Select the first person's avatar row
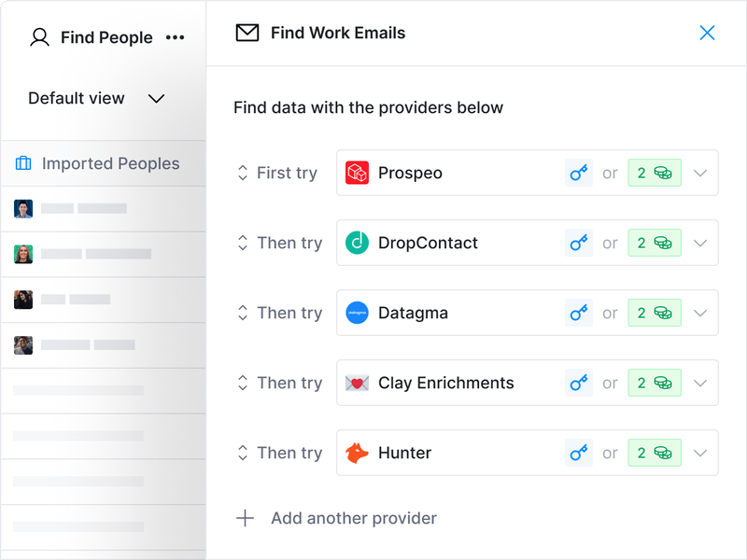The width and height of the screenshot is (747, 560). pyautogui.click(x=103, y=208)
